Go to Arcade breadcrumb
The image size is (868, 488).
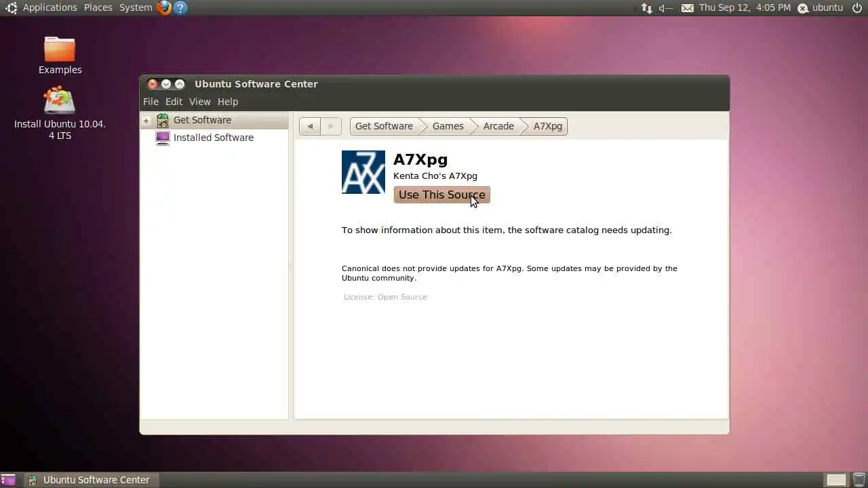[x=498, y=126]
